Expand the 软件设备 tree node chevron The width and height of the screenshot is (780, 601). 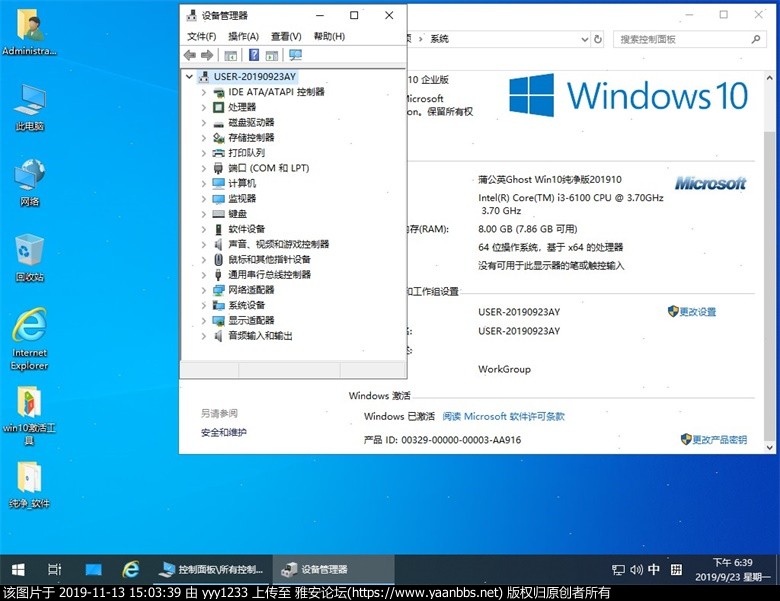click(203, 229)
